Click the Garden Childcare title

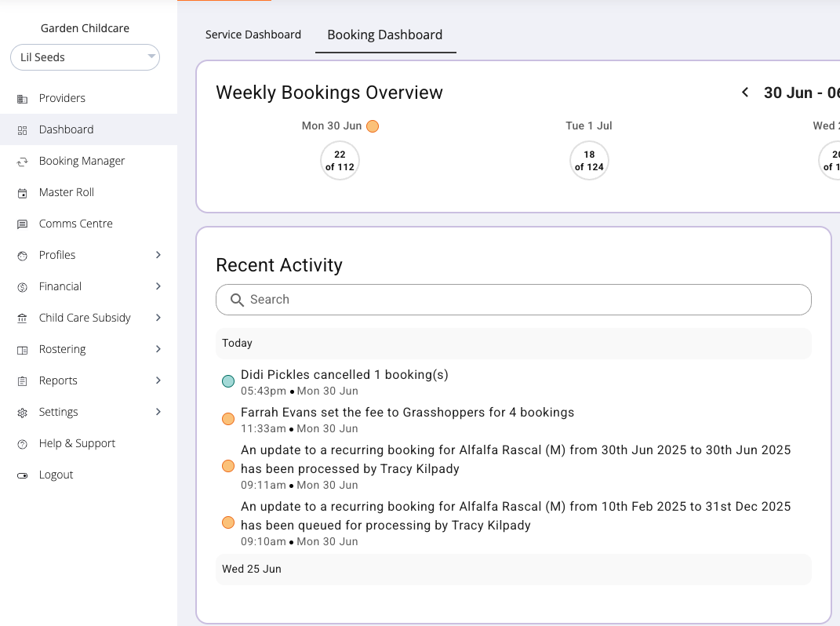85,28
